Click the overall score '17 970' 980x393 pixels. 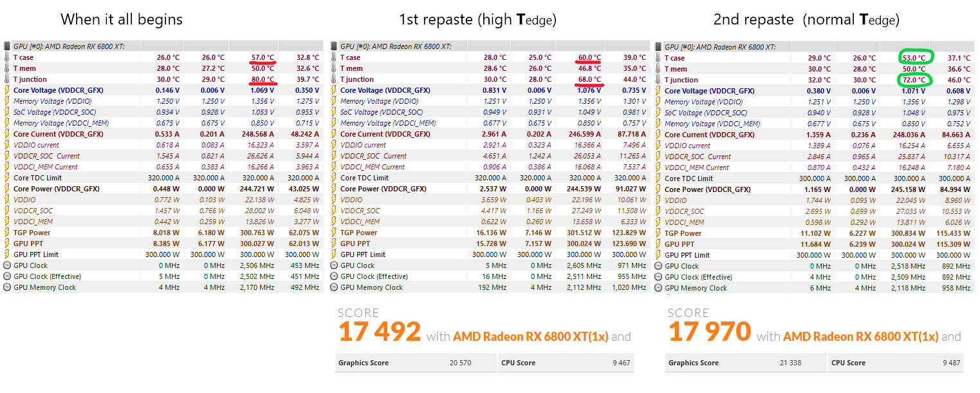[710, 332]
